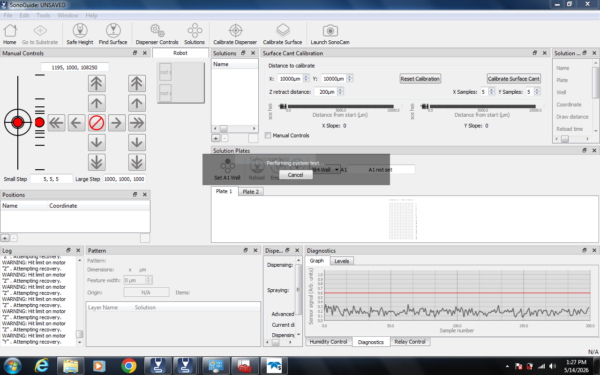Click the volume icon in system tray
The image size is (600, 375).
tap(553, 366)
